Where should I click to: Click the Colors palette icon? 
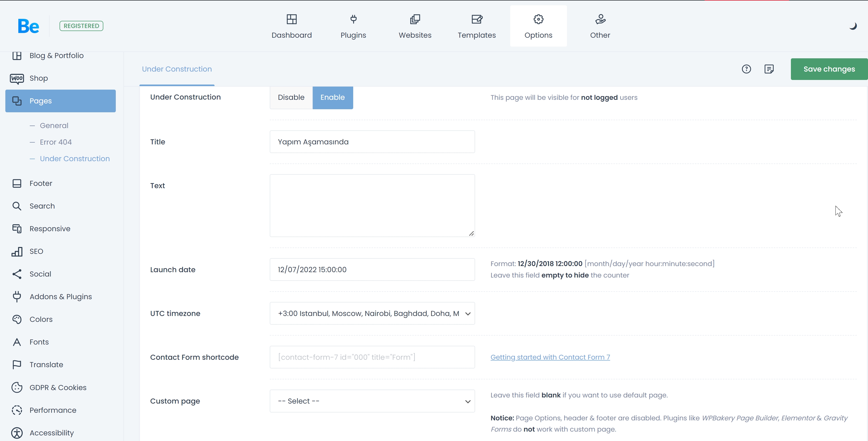tap(17, 319)
